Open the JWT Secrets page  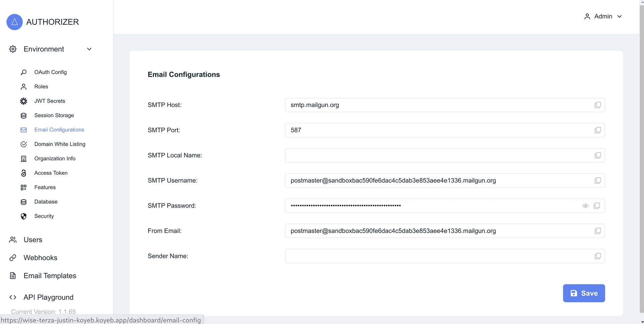(x=50, y=101)
